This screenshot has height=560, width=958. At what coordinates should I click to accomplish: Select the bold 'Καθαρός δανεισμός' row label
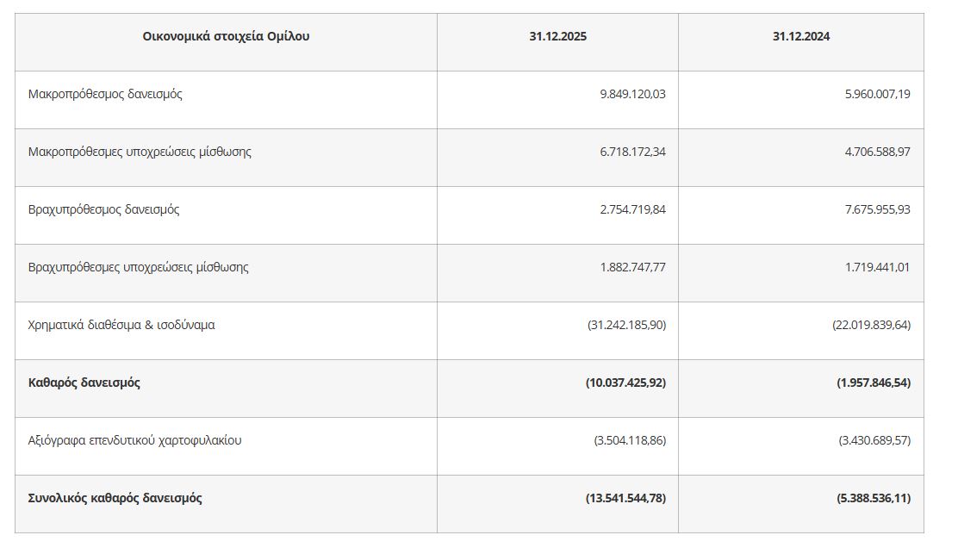tap(84, 383)
